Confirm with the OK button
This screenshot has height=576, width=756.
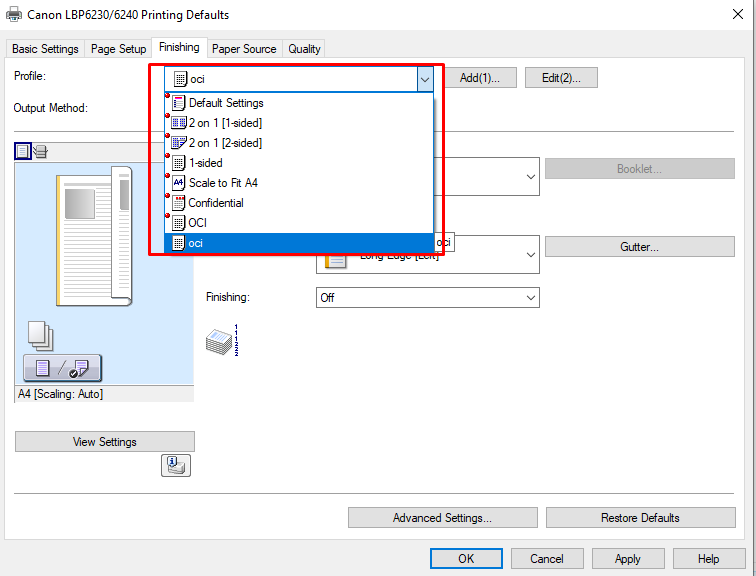pos(466,559)
